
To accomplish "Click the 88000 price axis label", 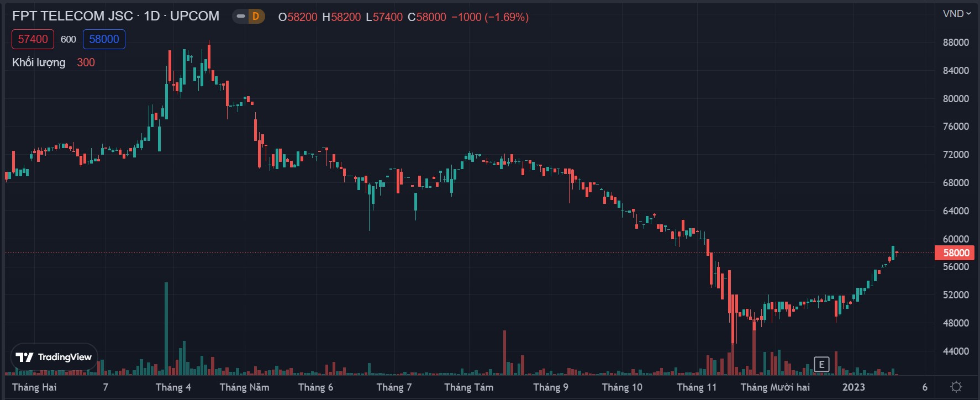I will click(x=956, y=42).
